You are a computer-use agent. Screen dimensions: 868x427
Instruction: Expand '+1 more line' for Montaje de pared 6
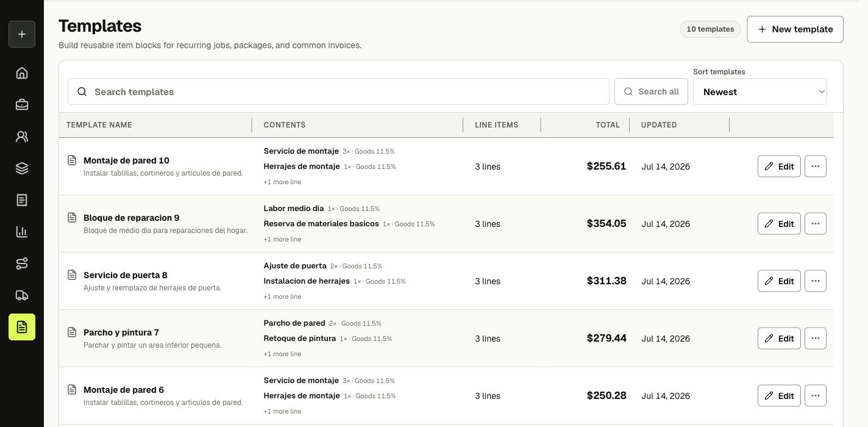click(282, 411)
